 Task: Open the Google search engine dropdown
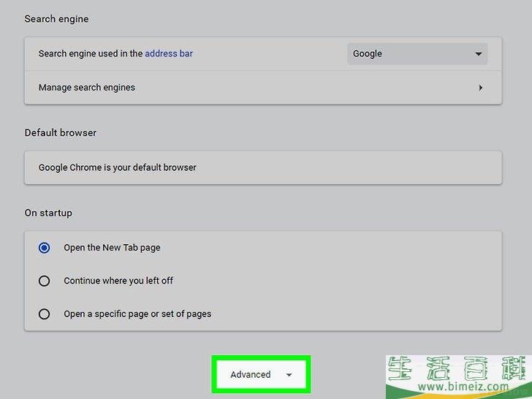(417, 53)
